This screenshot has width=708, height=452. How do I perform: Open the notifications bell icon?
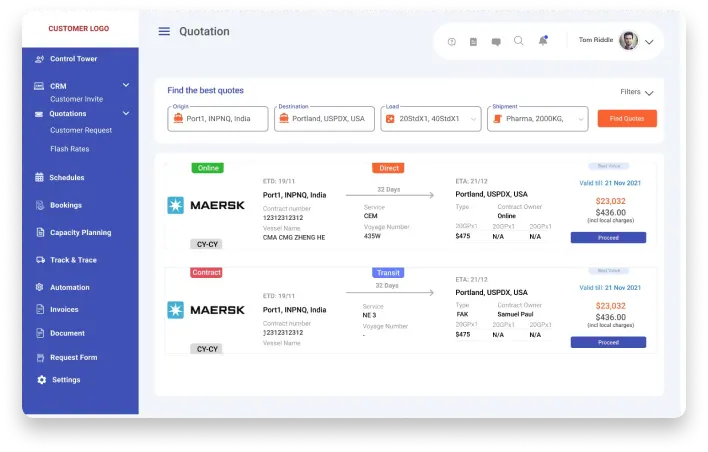[x=543, y=41]
